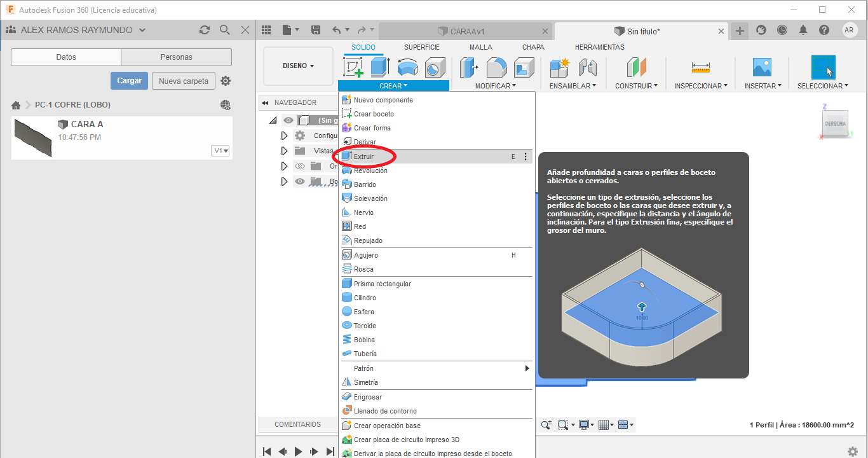Choose Simetría from the Crear menu
This screenshot has height=458, width=868.
click(x=435, y=382)
